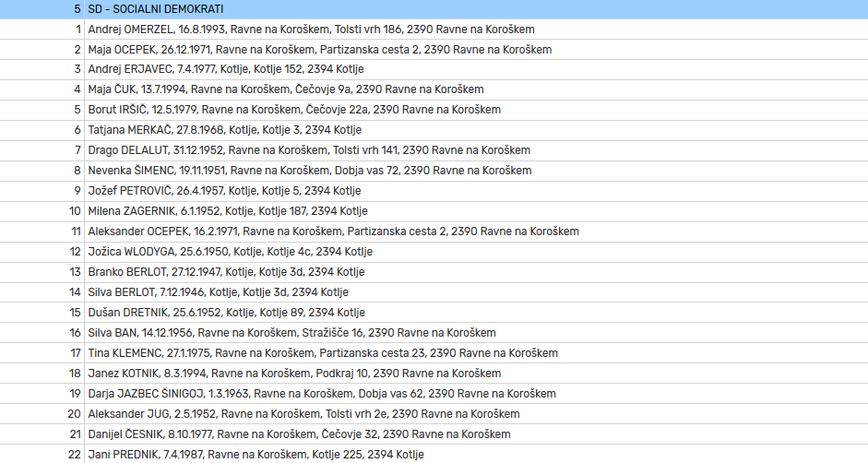Click row number 1 beside Andrej OMERZEL

coord(78,30)
